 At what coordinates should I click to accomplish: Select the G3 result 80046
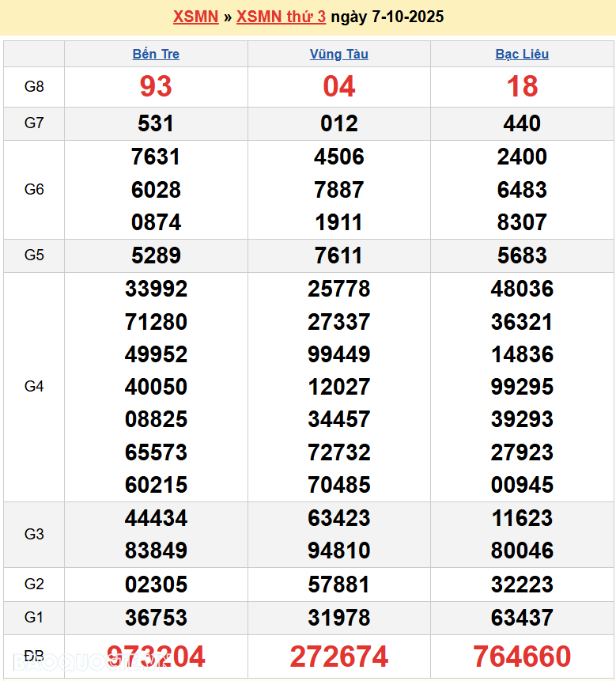522,550
